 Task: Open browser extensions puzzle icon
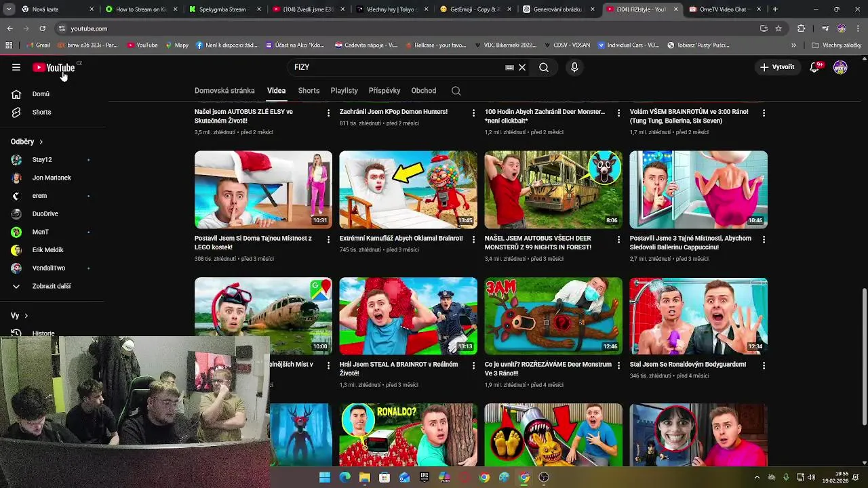pyautogui.click(x=802, y=28)
